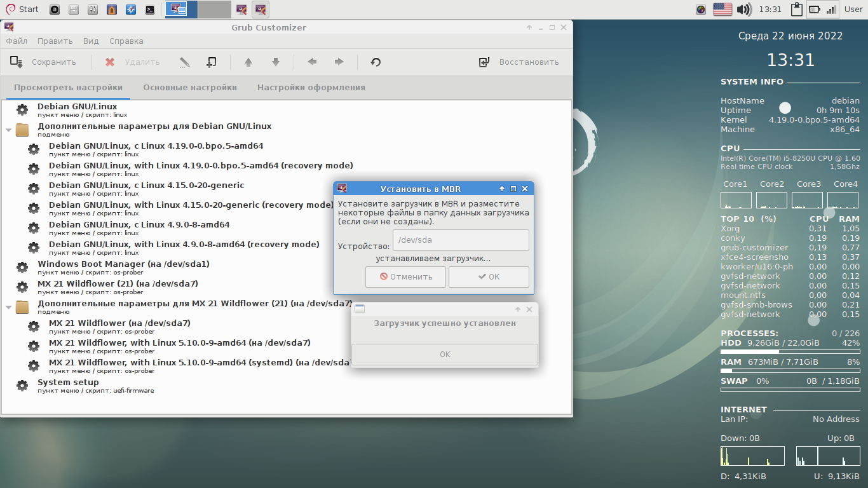Screen dimensions: 868x488
Task: Click OK in Установить в MBR dialog
Action: [x=489, y=277]
